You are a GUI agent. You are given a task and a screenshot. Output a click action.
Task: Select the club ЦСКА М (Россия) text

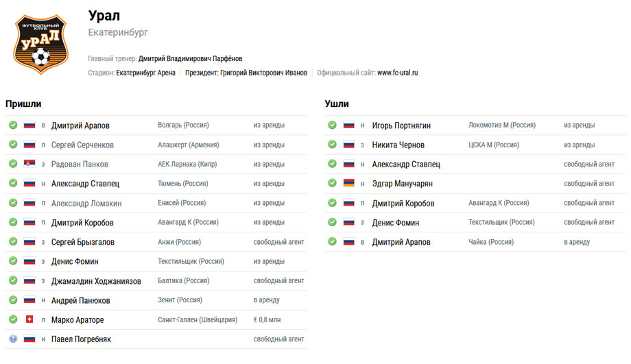tap(494, 145)
